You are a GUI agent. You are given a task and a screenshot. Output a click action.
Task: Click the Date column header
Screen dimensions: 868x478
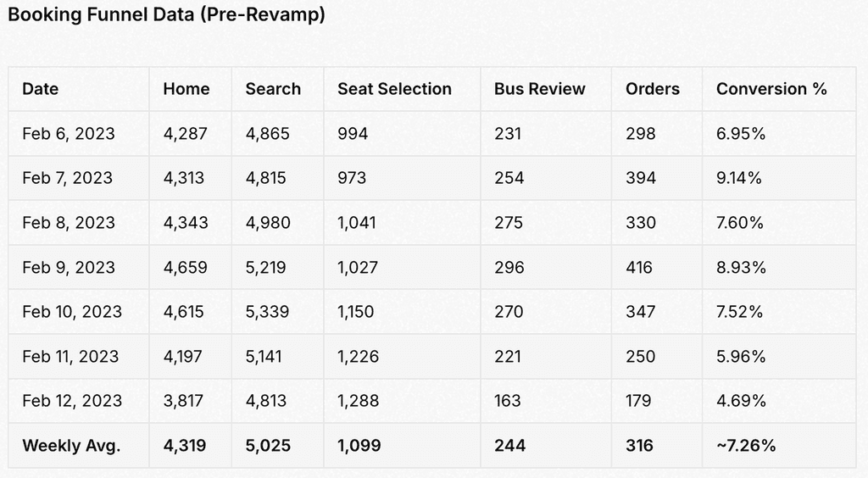41,89
